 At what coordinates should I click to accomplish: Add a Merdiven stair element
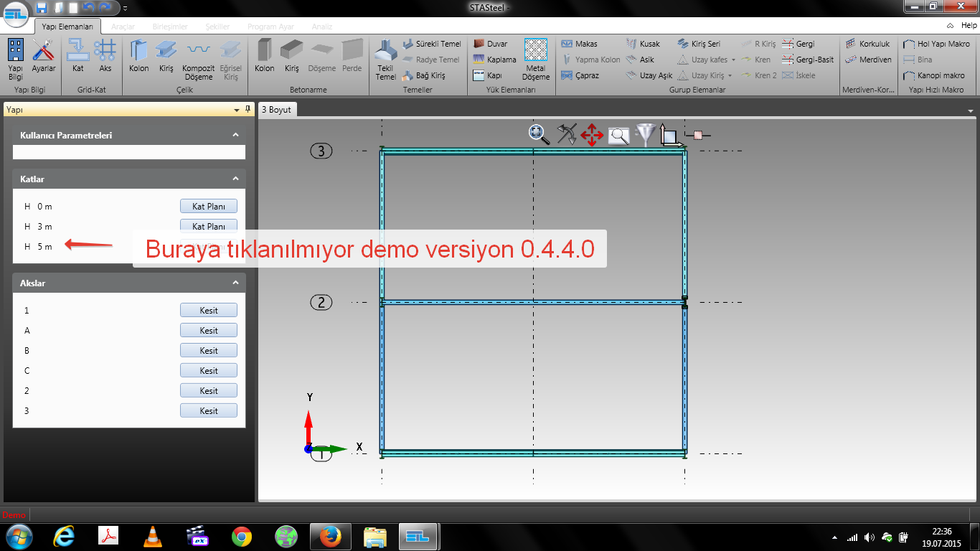(x=869, y=60)
